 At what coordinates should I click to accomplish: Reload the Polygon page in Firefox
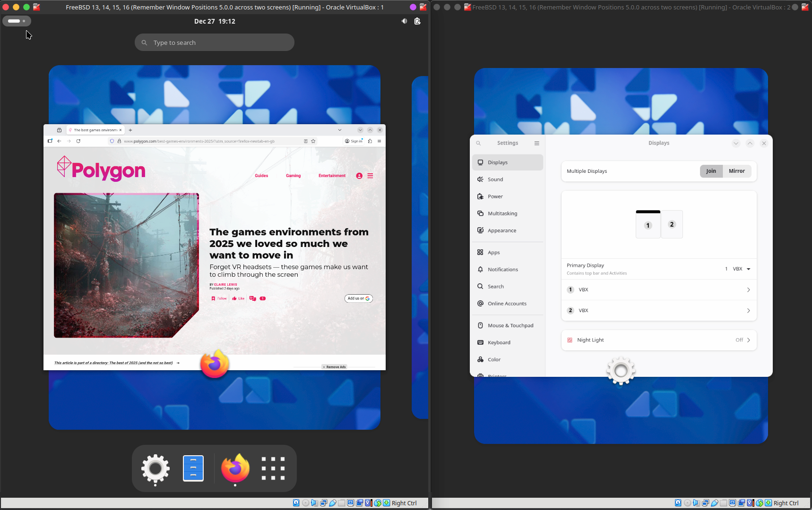point(78,141)
